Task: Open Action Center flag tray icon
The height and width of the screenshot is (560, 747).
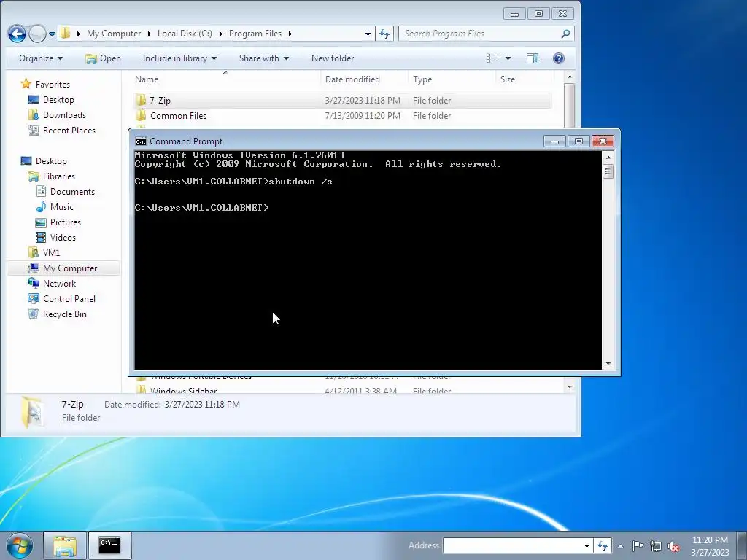Action: coord(638,545)
